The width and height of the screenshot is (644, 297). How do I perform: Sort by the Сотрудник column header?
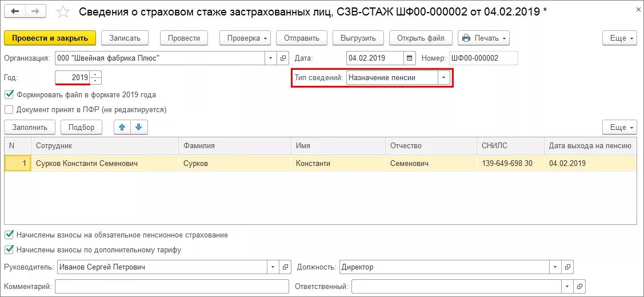(105, 145)
